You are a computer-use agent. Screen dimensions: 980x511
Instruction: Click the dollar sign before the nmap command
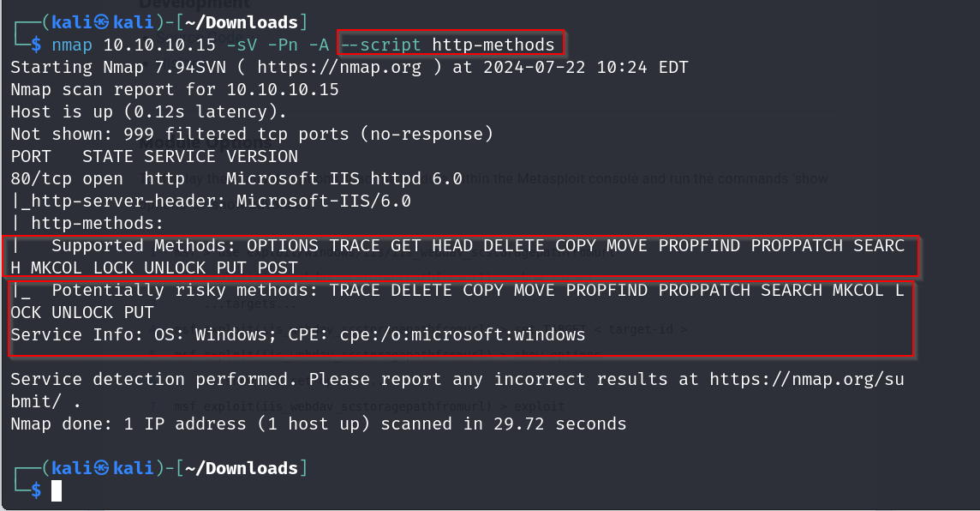tap(35, 45)
